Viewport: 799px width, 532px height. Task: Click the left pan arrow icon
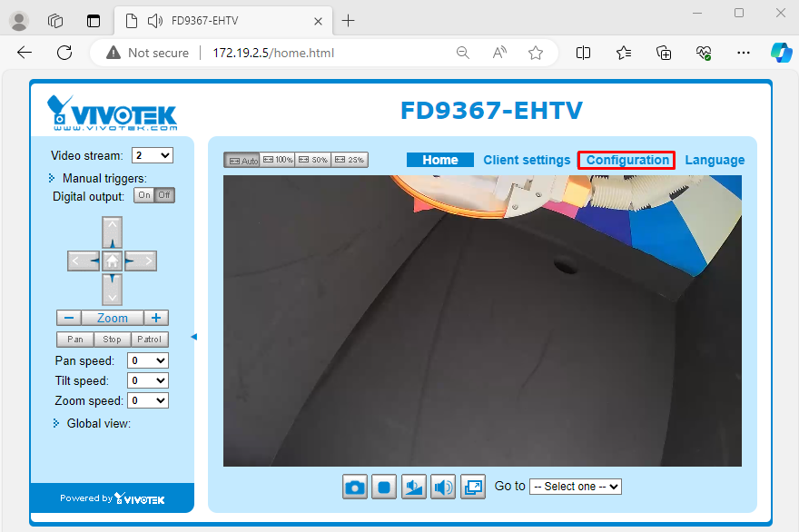(x=83, y=261)
